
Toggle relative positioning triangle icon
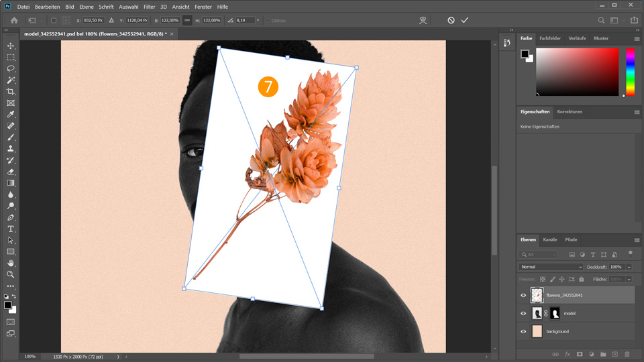111,20
